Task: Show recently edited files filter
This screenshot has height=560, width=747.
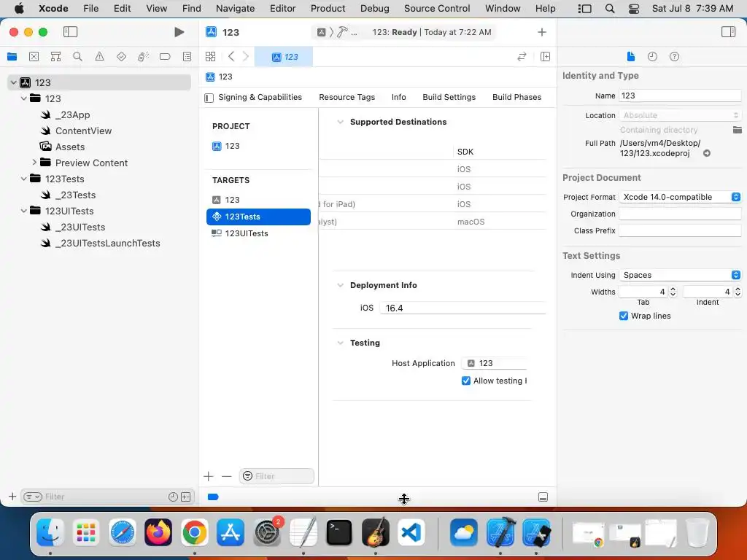Action: coord(173,497)
